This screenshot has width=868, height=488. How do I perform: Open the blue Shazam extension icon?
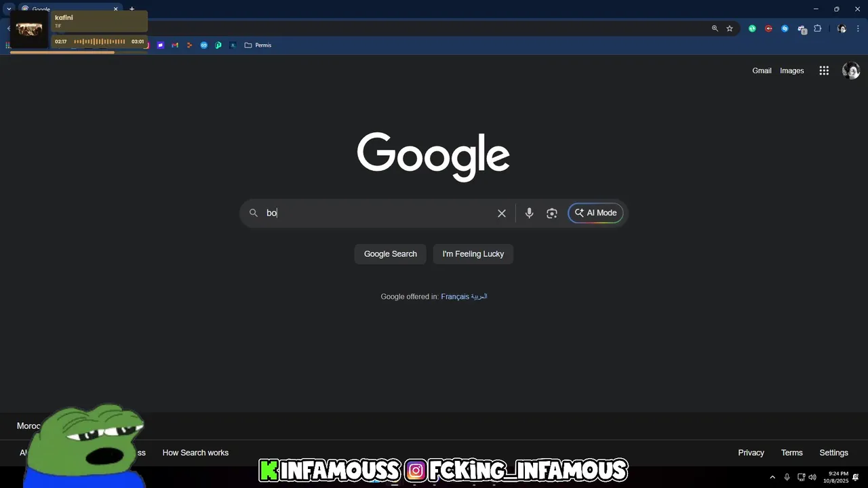tap(785, 28)
